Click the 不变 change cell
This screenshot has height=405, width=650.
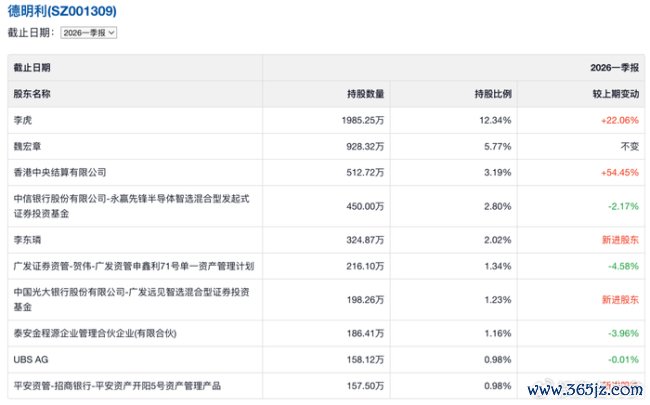(630, 146)
